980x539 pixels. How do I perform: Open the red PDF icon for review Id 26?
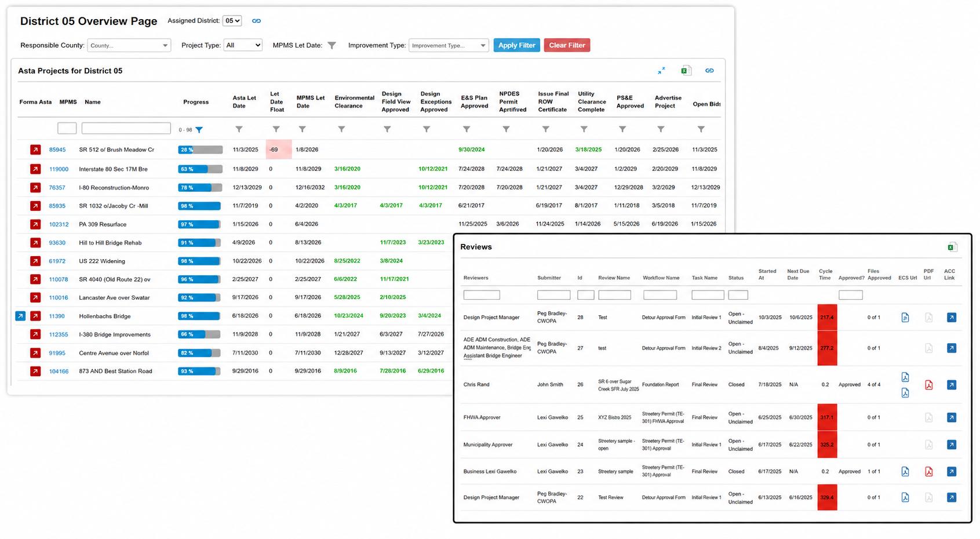928,385
